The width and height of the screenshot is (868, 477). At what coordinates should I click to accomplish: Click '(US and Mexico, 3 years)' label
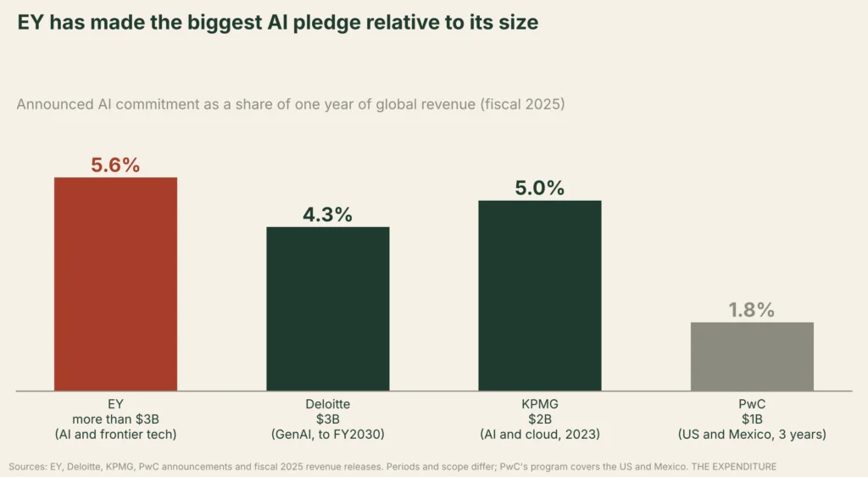tap(752, 435)
